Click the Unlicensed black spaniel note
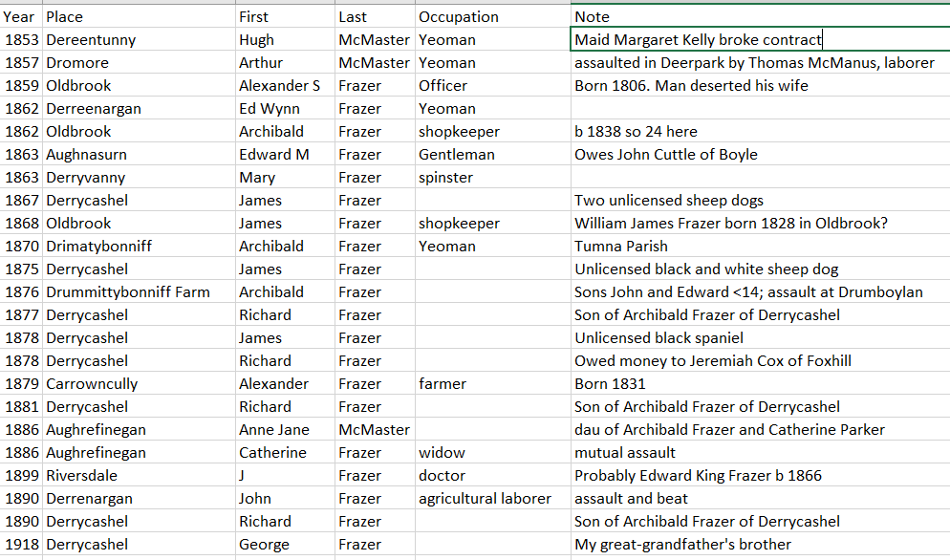 [659, 337]
